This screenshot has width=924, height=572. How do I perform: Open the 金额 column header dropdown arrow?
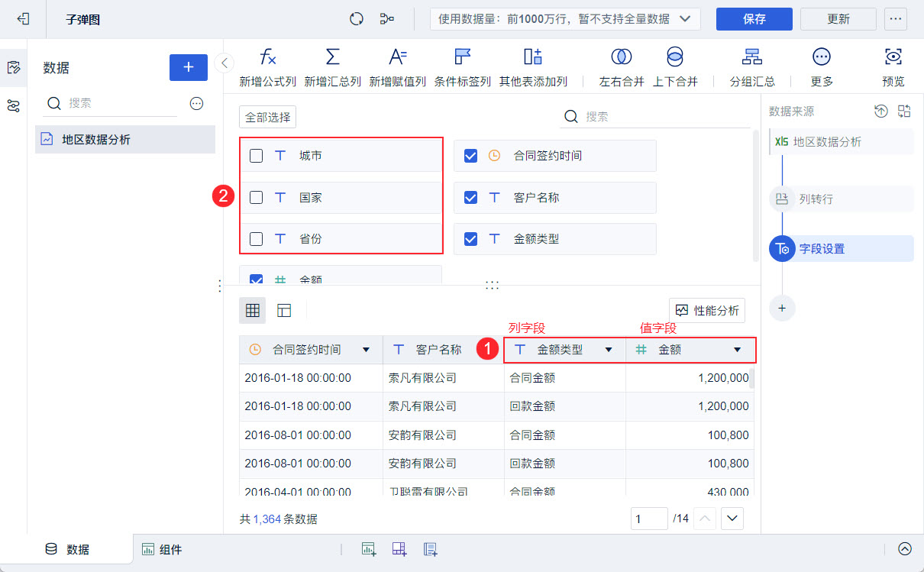coord(737,350)
